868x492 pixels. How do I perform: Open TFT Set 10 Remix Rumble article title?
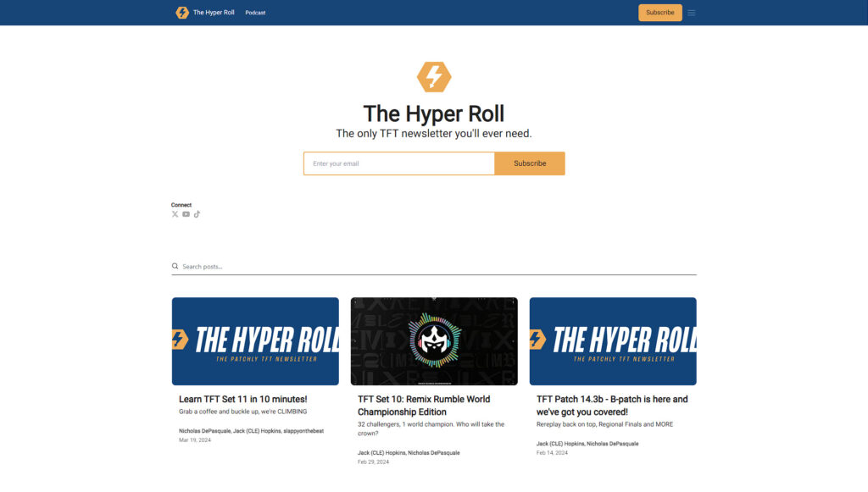[424, 406]
